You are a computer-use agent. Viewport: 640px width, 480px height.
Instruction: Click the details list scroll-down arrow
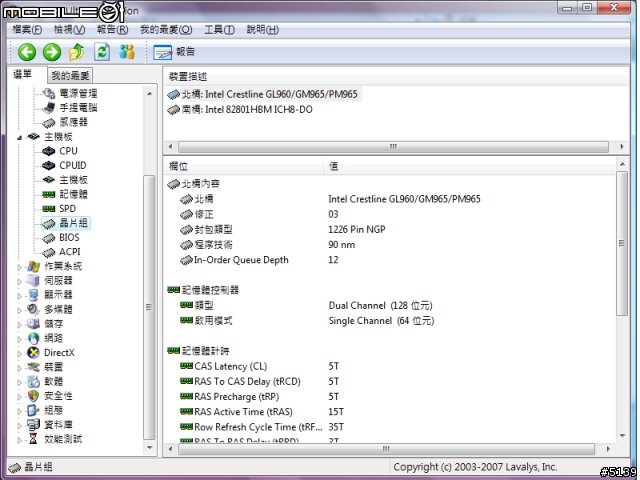point(622,436)
